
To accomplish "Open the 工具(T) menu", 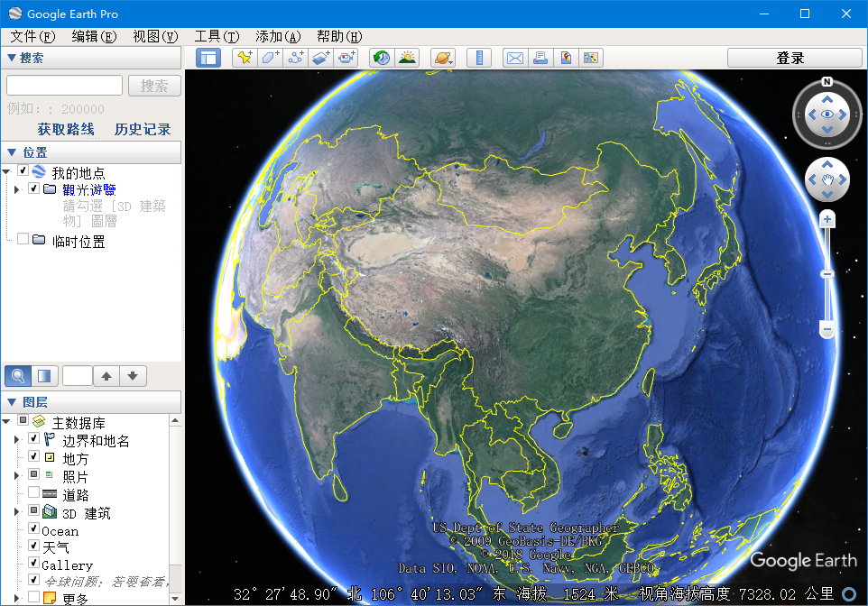I will pos(217,37).
